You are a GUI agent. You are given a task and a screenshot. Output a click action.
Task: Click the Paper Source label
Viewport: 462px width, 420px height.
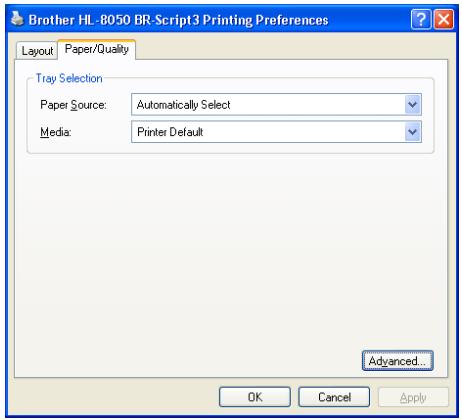(x=73, y=105)
